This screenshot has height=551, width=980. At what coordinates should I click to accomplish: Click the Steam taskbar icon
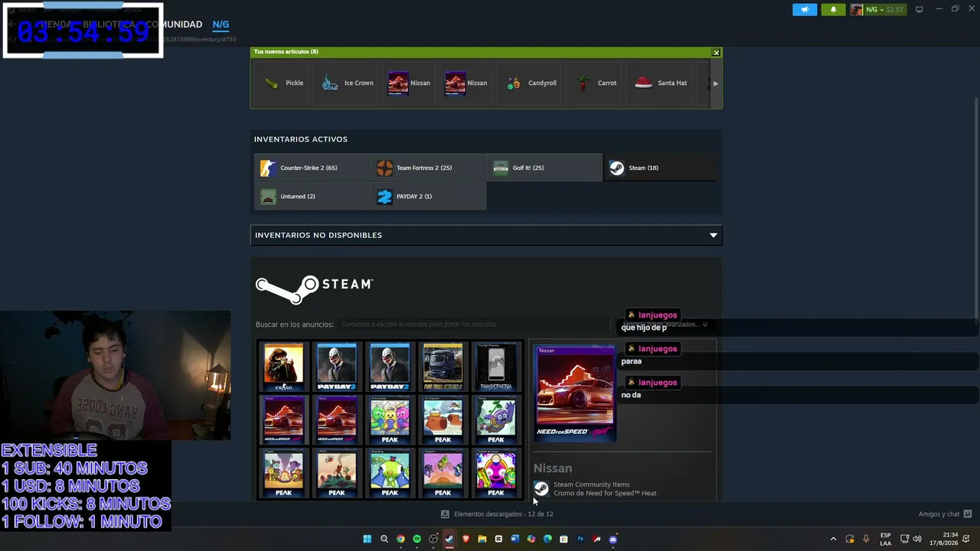point(449,539)
